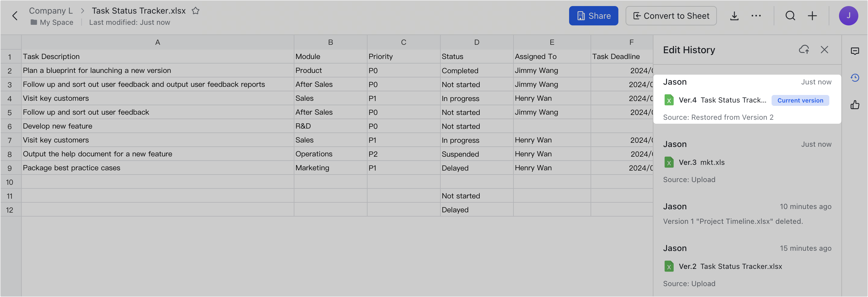Select column D header
Image resolution: width=868 pixels, height=297 pixels.
[x=476, y=42]
